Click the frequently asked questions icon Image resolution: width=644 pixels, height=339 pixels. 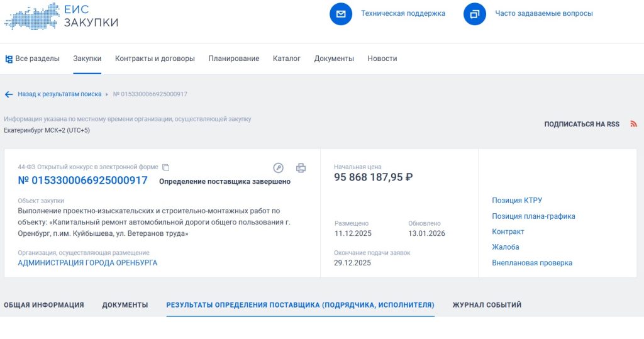click(x=475, y=14)
